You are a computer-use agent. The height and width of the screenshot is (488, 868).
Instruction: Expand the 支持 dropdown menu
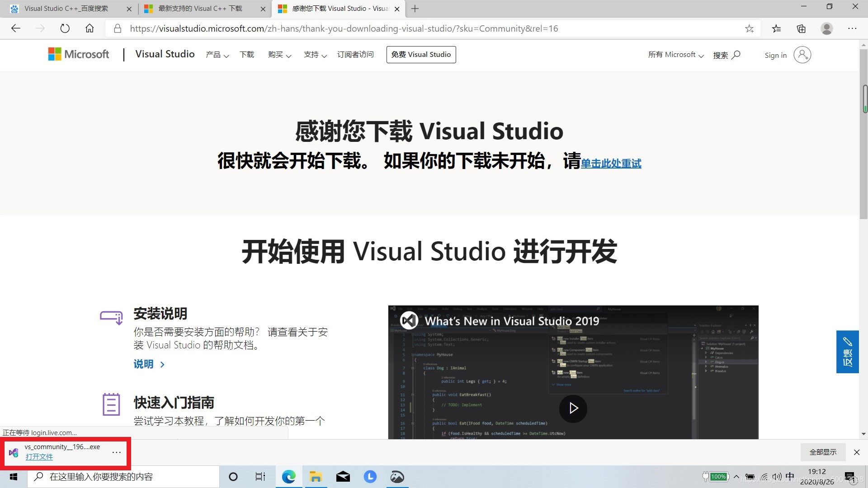point(316,55)
